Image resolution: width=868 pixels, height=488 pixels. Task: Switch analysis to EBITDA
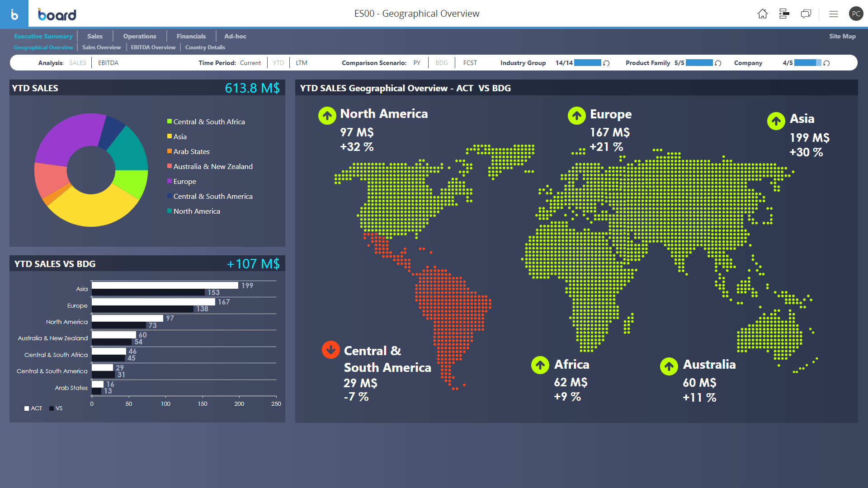click(x=108, y=63)
